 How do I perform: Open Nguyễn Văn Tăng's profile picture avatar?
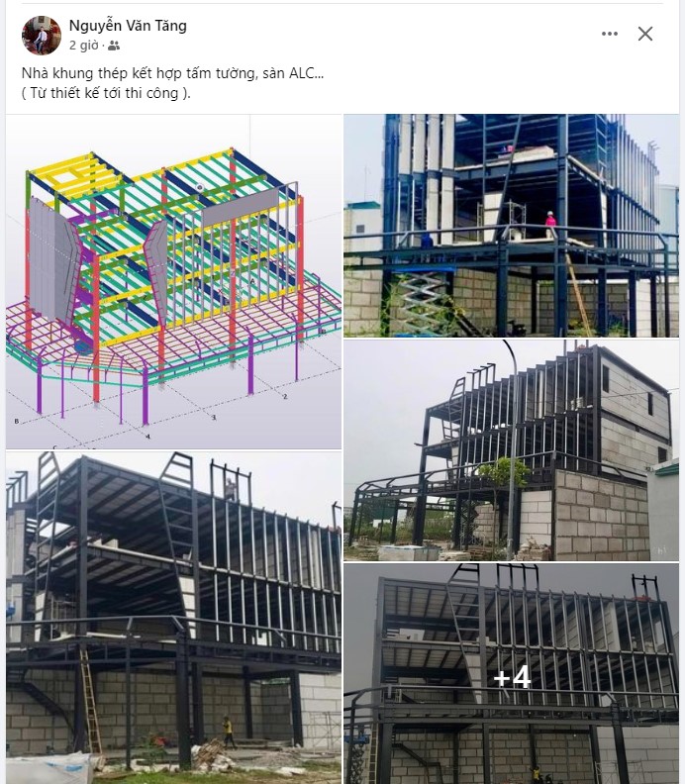point(41,35)
